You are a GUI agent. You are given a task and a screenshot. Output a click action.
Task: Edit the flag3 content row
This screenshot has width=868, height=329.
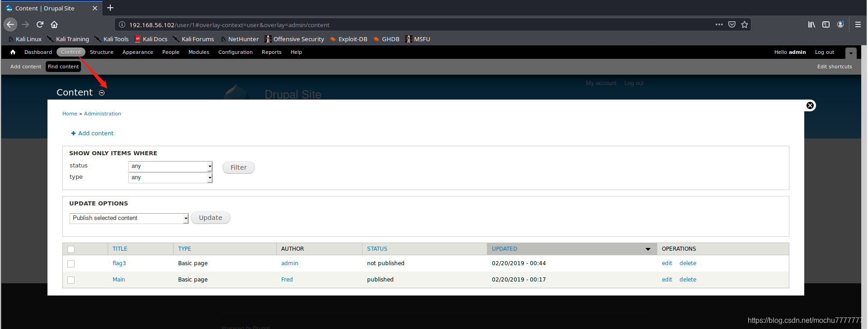pos(667,263)
